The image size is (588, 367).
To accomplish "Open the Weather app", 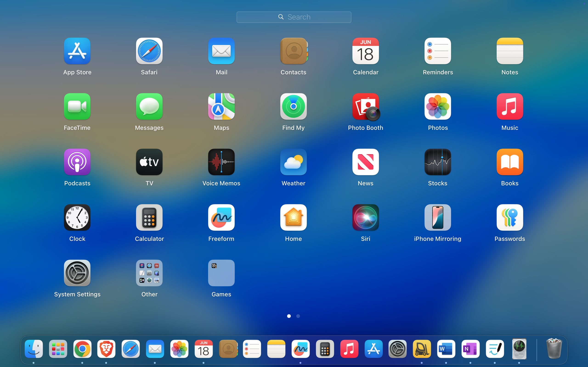I will point(293,162).
